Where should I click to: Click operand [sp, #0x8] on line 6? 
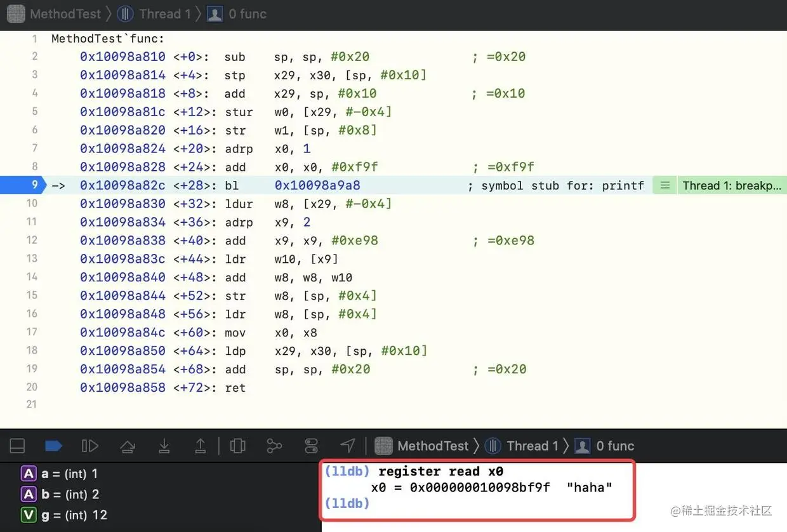coord(341,130)
